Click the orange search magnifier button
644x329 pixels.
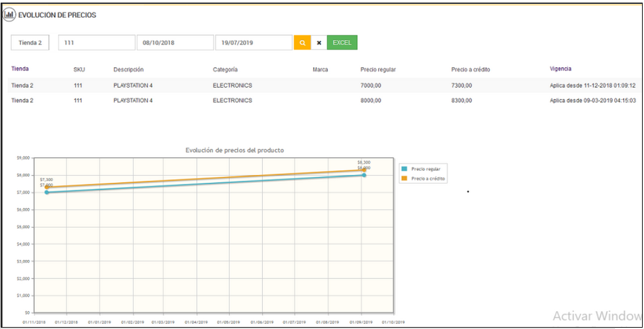(302, 43)
